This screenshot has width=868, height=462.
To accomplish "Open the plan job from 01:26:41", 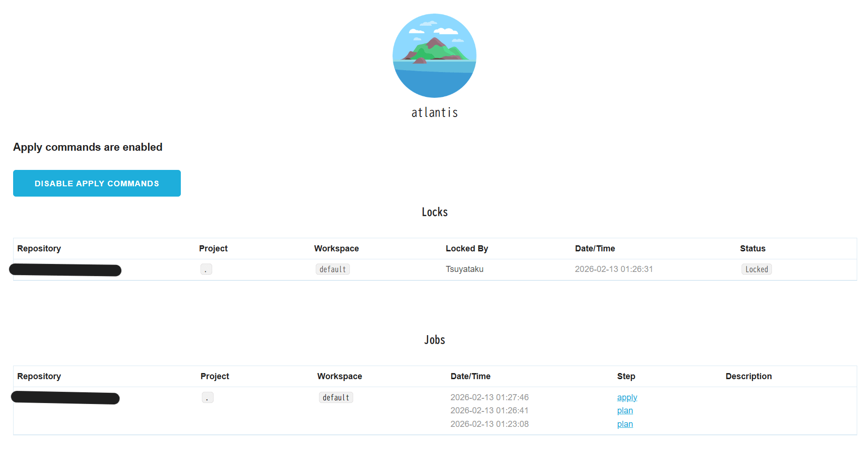I will (625, 411).
